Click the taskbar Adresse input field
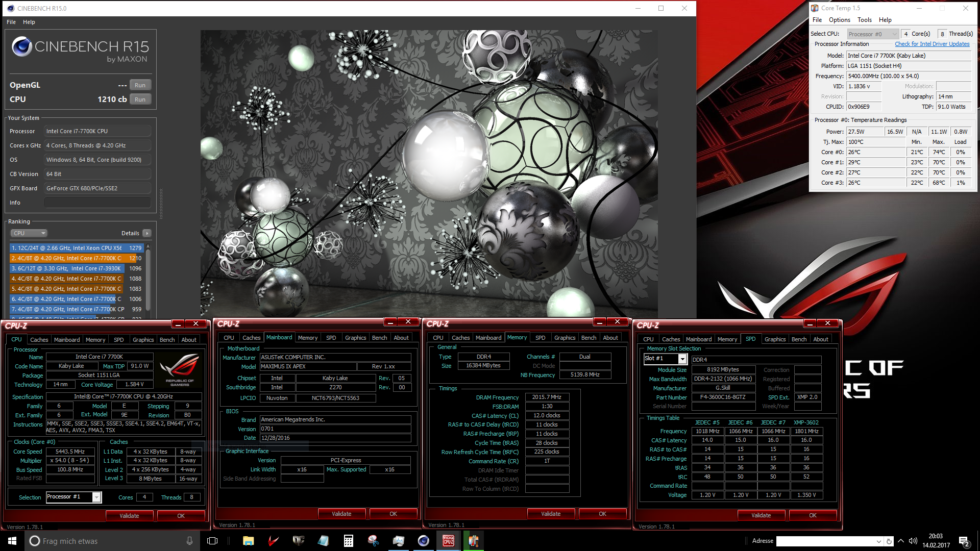Image resolution: width=980 pixels, height=551 pixels. click(x=829, y=541)
